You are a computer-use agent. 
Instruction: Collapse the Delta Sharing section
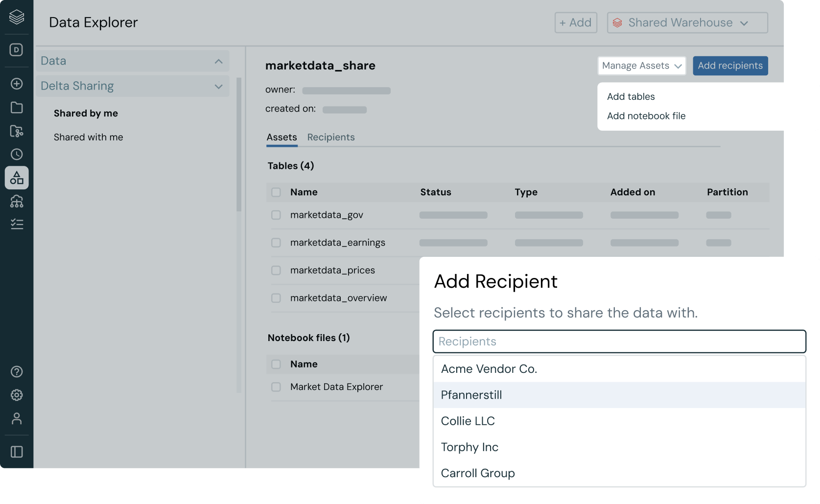[218, 87]
